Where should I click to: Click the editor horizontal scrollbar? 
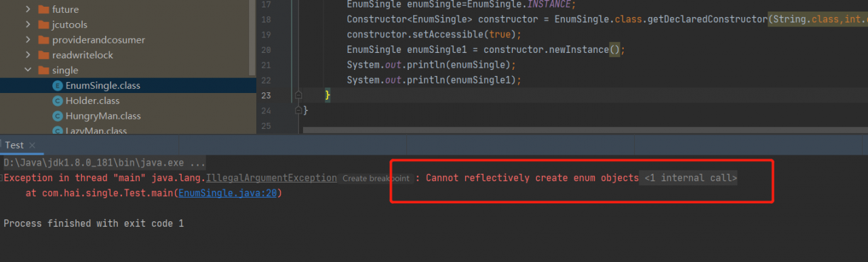pos(585,130)
